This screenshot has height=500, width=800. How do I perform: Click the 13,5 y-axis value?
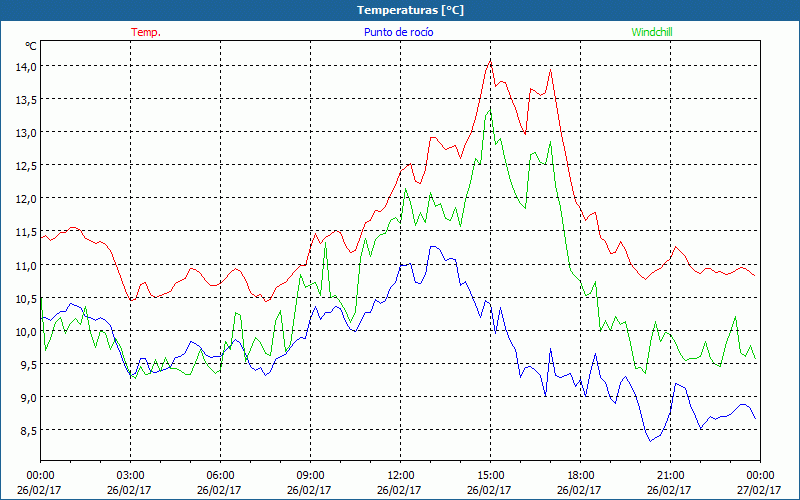click(26, 99)
